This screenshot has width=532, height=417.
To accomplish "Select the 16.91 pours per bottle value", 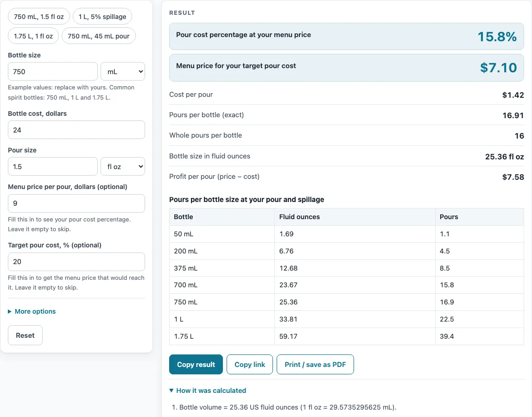I will [x=513, y=115].
